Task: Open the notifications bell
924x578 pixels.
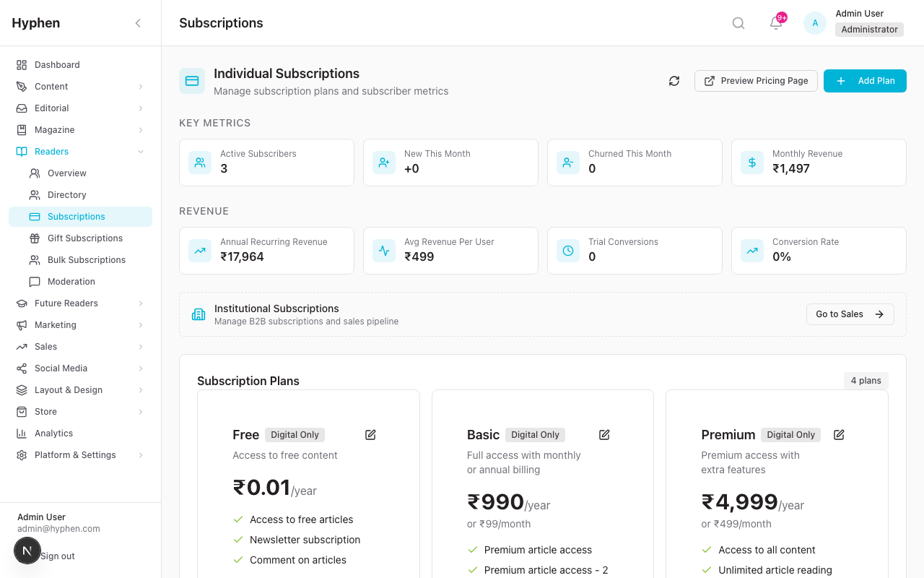Action: 775,24
